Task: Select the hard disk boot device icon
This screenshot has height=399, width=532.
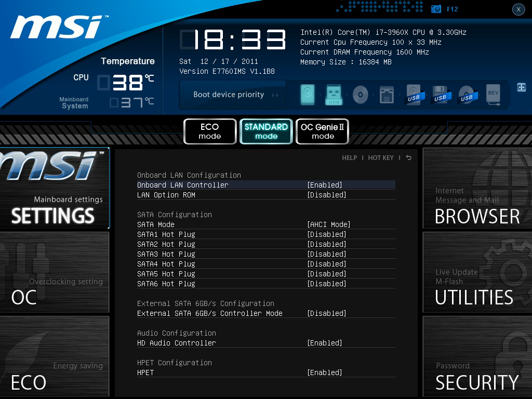Action: (x=308, y=95)
